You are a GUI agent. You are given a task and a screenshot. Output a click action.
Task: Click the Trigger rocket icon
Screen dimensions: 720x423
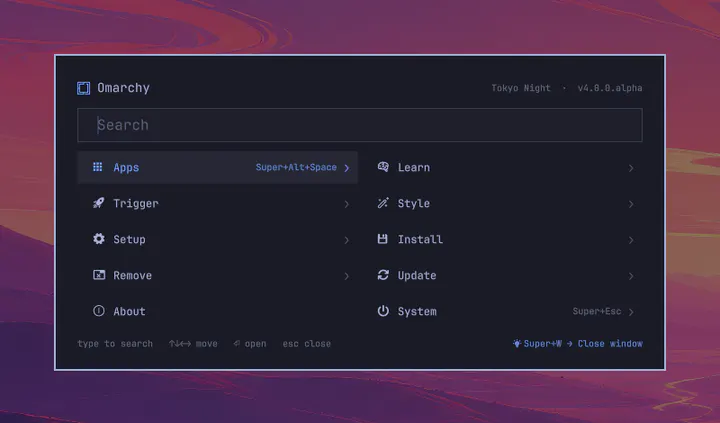click(99, 203)
